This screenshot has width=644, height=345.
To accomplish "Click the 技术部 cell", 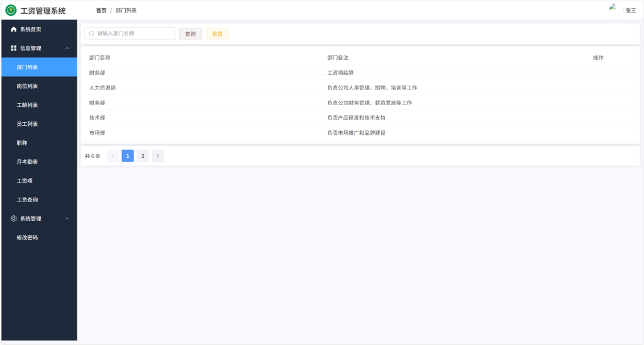I will tap(97, 118).
